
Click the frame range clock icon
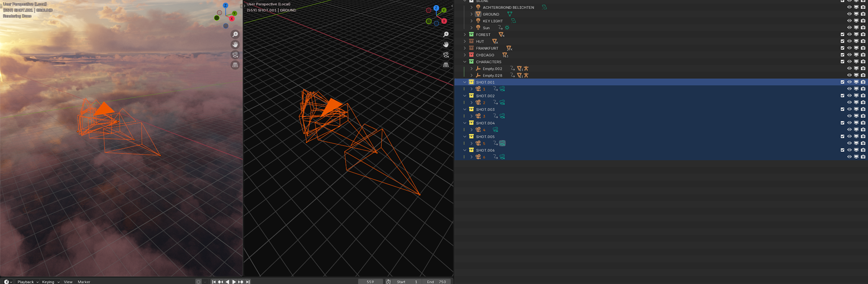(x=388, y=282)
